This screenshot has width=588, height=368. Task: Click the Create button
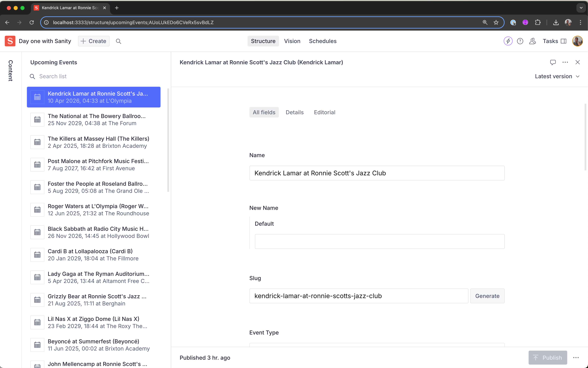point(94,41)
